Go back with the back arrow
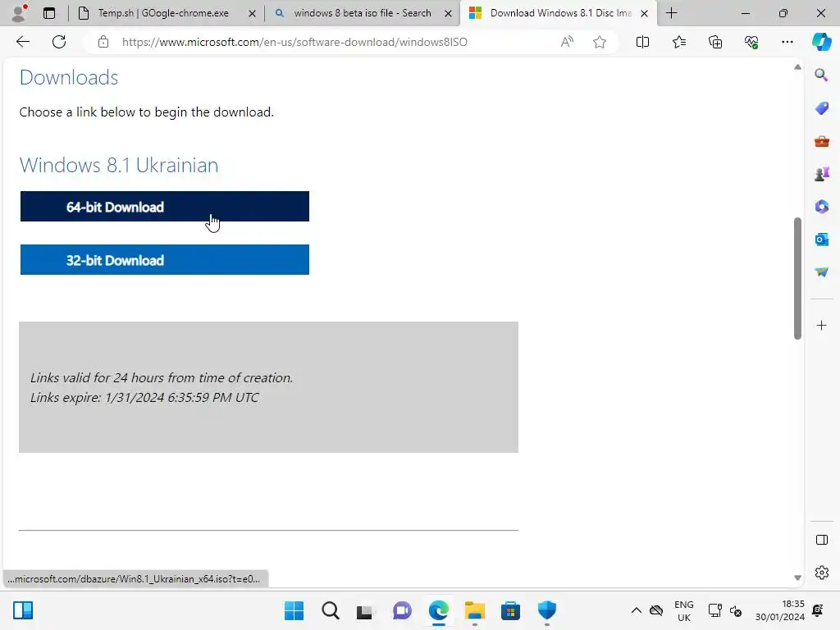This screenshot has width=840, height=630. 22,42
